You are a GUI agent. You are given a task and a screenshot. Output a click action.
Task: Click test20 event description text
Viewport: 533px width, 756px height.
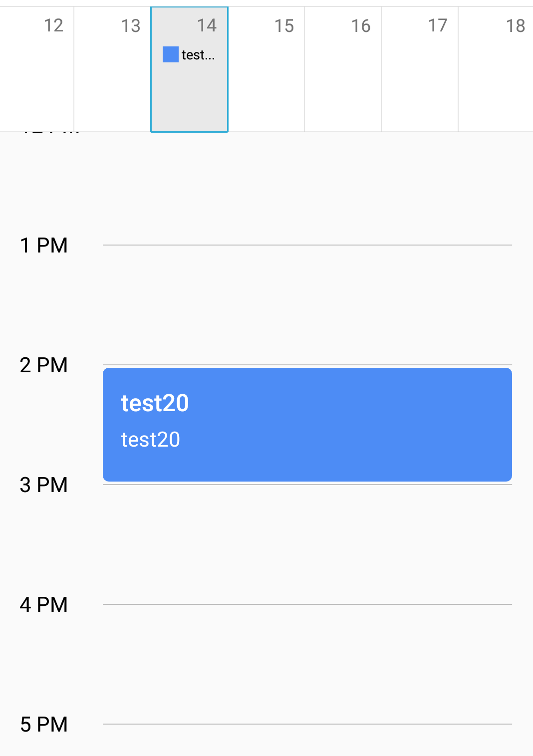click(x=150, y=440)
